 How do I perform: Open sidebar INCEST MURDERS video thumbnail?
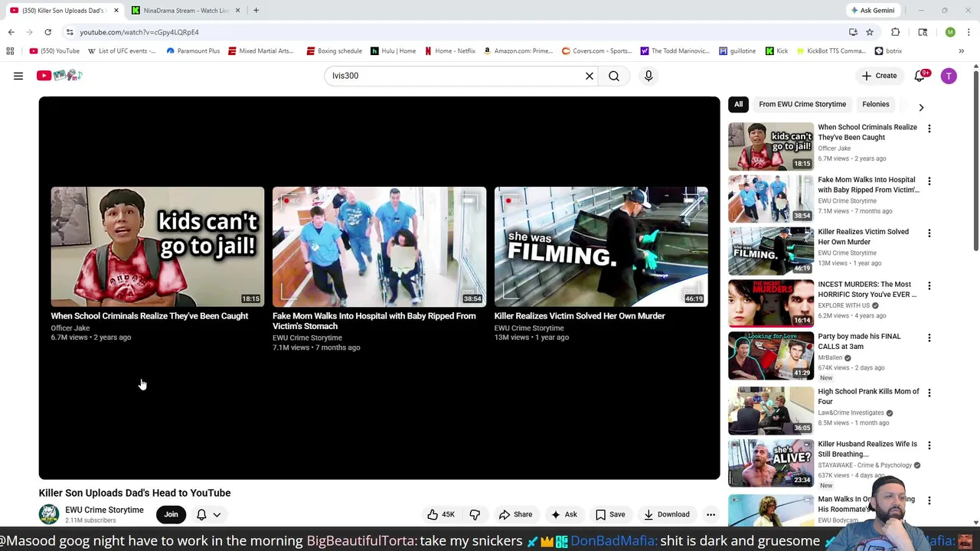pos(771,303)
